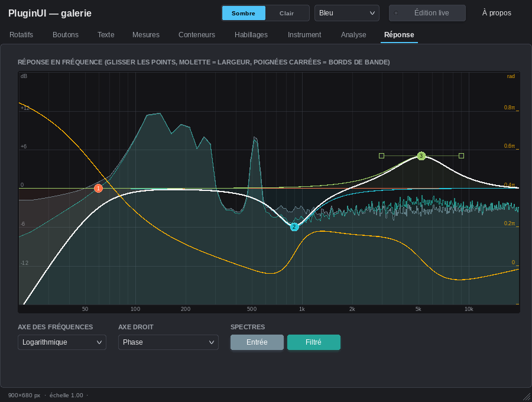Go to the Instrument tab
Viewport: 532px width, 402px height.
pyautogui.click(x=304, y=35)
